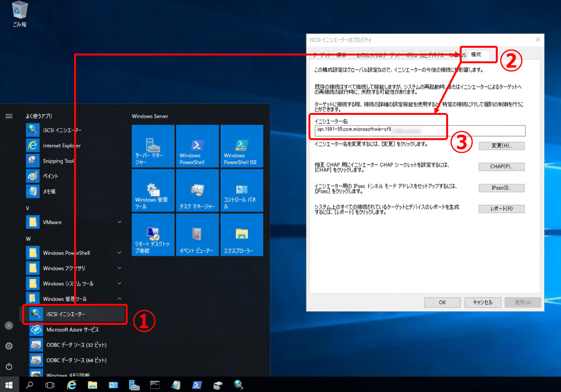This screenshot has width=561, height=392.
Task: Open PowerShell from the taskbar
Action: pos(197,385)
